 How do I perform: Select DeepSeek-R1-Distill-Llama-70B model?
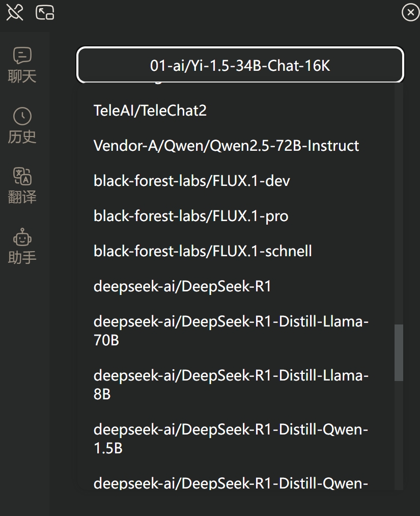click(x=236, y=331)
